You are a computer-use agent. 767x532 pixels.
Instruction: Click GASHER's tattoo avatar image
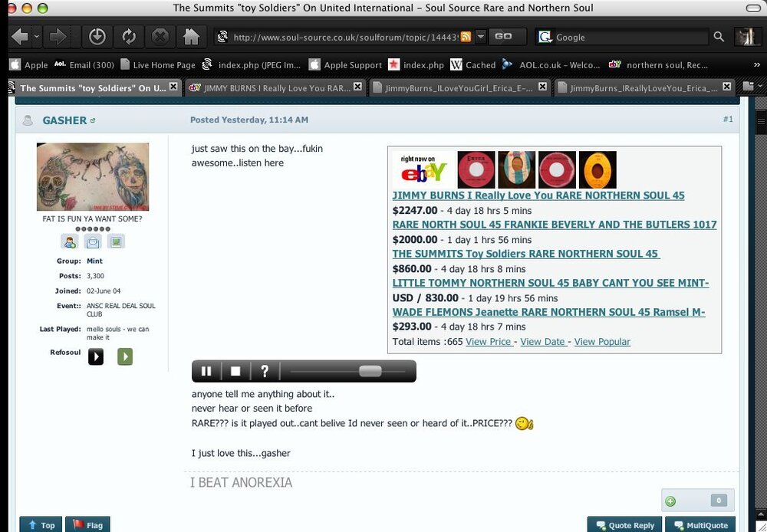pyautogui.click(x=93, y=177)
